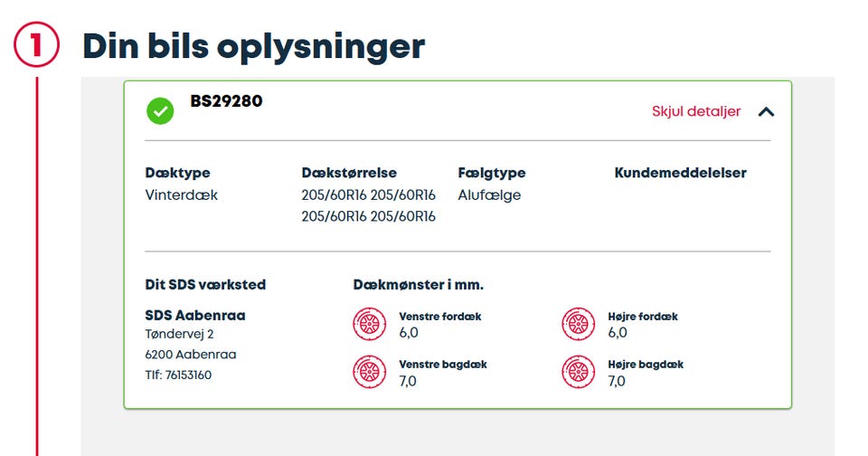
Task: Click the right rear tire icon
Action: click(578, 371)
